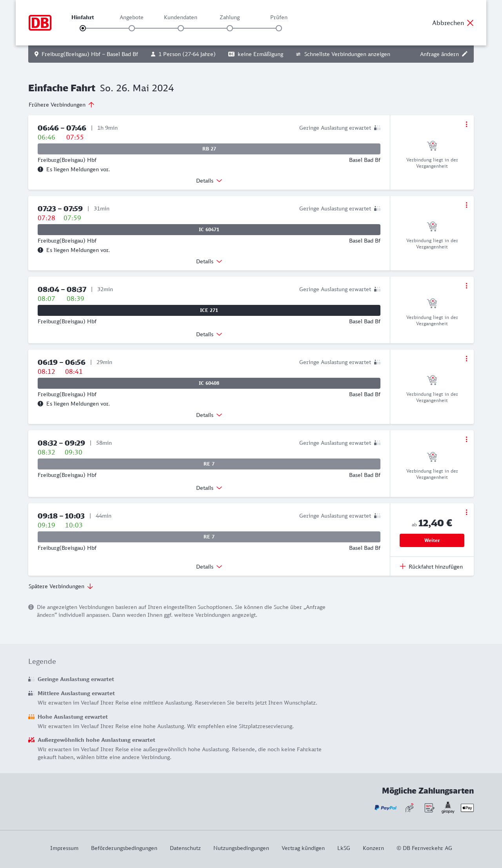Click plus icon to add Rückfahrt
The width and height of the screenshot is (502, 868).
coord(403,566)
